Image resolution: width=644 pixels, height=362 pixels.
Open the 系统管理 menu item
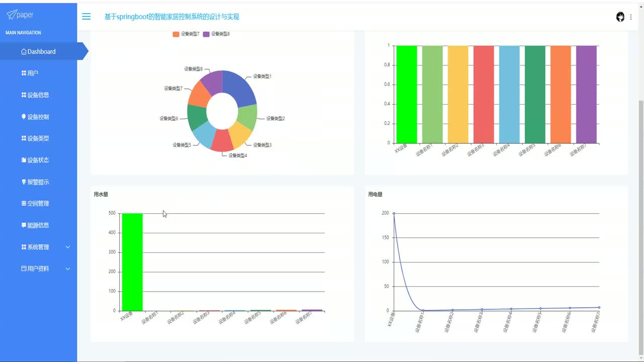point(38,247)
